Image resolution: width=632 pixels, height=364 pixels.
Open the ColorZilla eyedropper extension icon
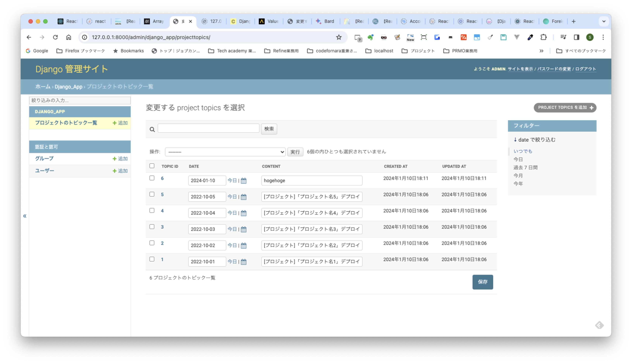click(x=530, y=37)
